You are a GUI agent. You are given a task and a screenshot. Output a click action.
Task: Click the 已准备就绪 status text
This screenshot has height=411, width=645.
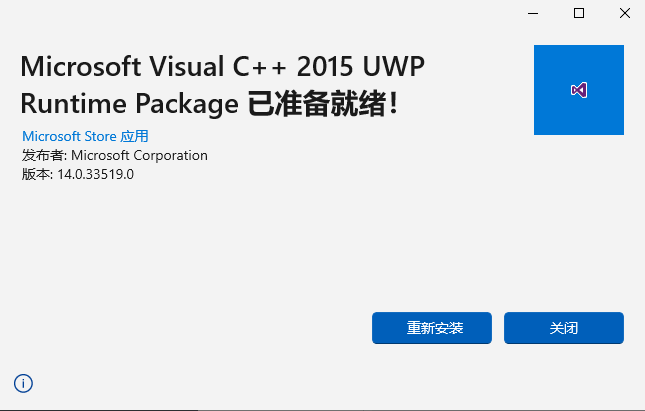(x=322, y=104)
